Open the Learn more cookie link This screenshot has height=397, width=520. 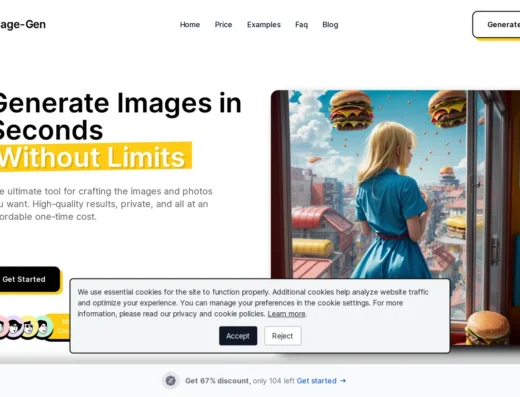click(x=286, y=314)
